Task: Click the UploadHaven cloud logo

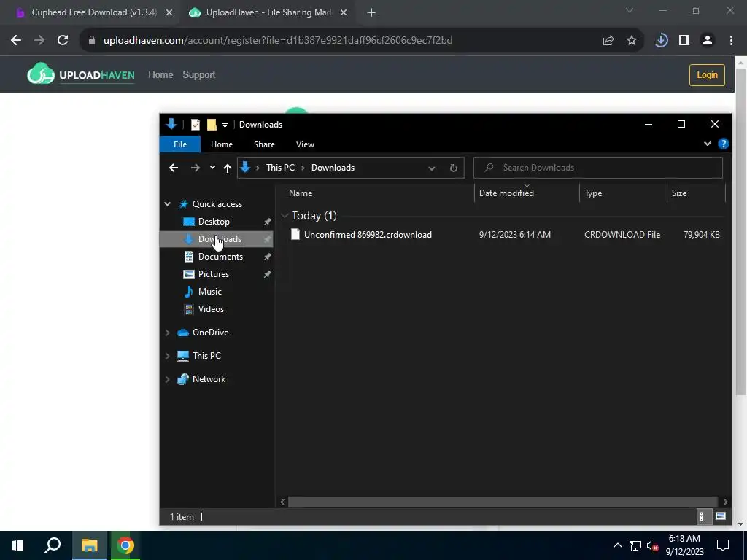Action: (41, 74)
